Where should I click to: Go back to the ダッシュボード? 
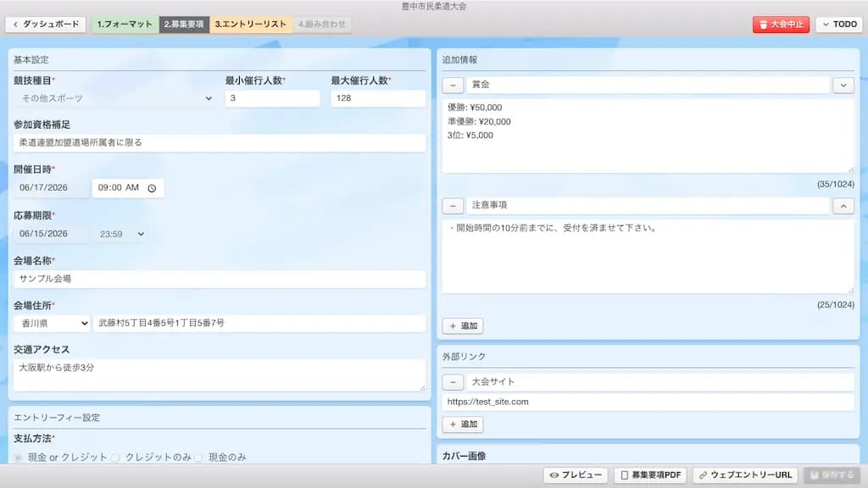pos(46,25)
